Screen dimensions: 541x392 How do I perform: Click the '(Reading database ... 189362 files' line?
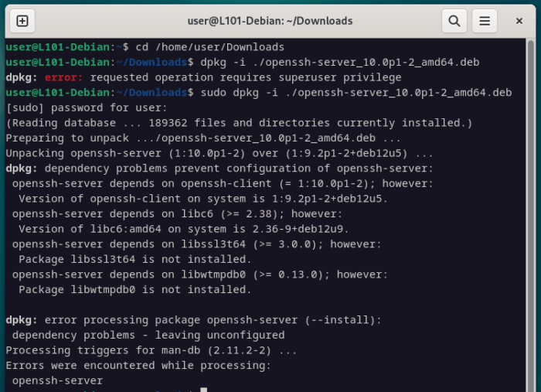click(239, 123)
